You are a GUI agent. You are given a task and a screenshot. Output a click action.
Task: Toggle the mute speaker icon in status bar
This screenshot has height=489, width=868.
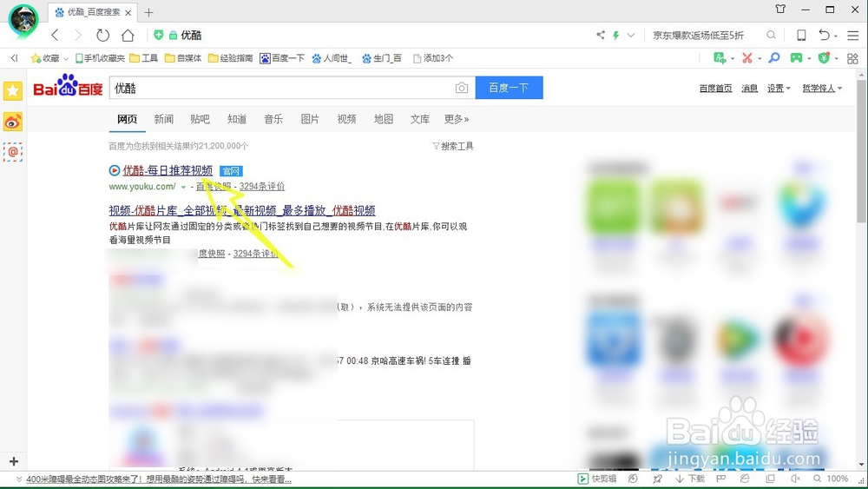coord(795,479)
